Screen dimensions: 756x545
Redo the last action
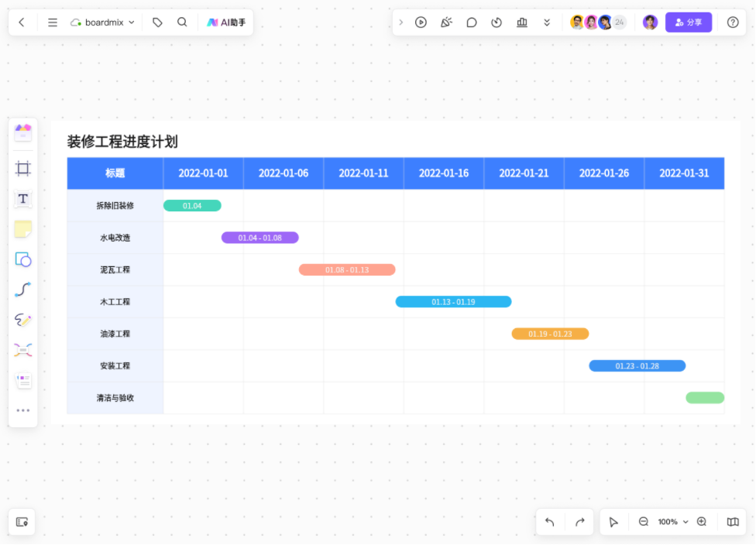click(580, 522)
